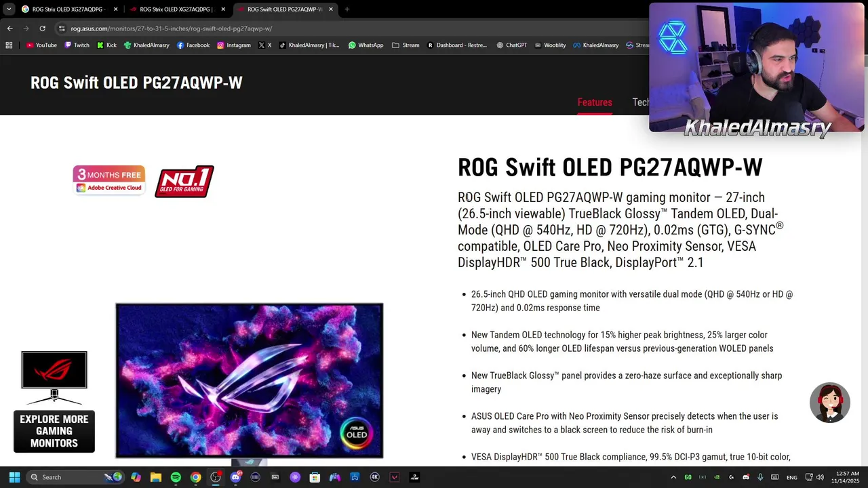Image resolution: width=868 pixels, height=488 pixels.
Task: Open the Instagram bookmark
Action: (233, 45)
